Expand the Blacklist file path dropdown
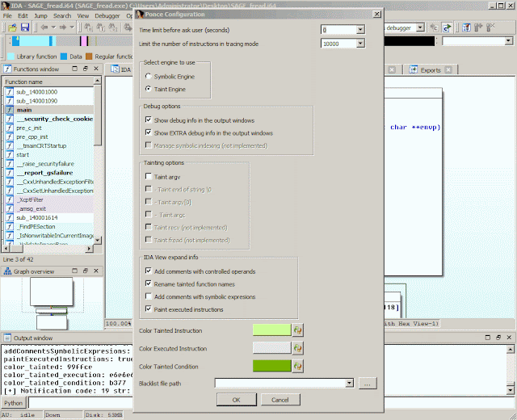This screenshot has height=420, width=517. [x=349, y=383]
